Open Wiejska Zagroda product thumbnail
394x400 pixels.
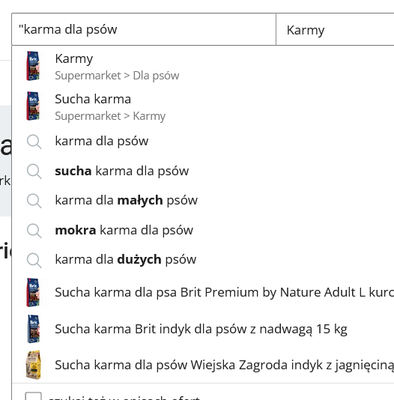tap(33, 365)
